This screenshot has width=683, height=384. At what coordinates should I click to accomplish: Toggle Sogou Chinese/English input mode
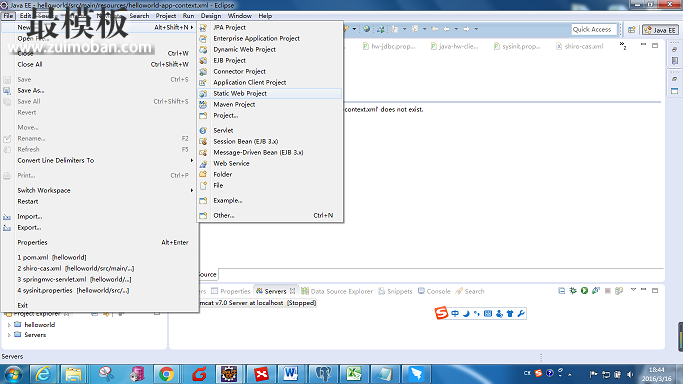coord(455,313)
